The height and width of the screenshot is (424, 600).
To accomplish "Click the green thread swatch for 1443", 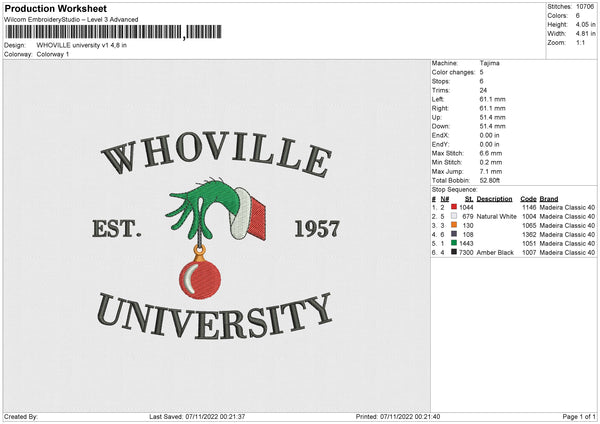I will (x=454, y=243).
